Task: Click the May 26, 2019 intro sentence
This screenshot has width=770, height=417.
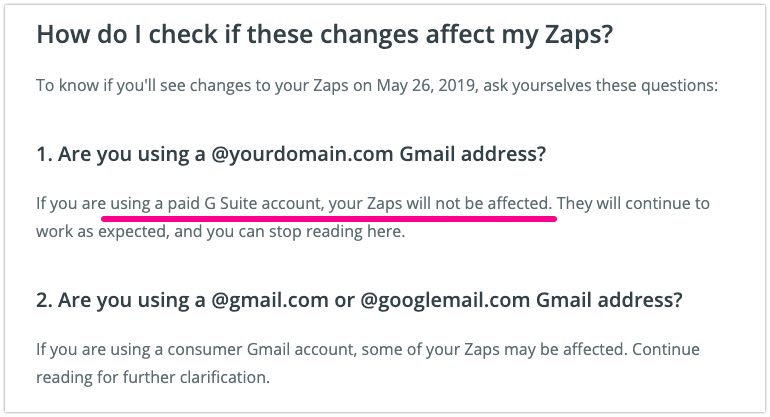Action: pos(377,85)
